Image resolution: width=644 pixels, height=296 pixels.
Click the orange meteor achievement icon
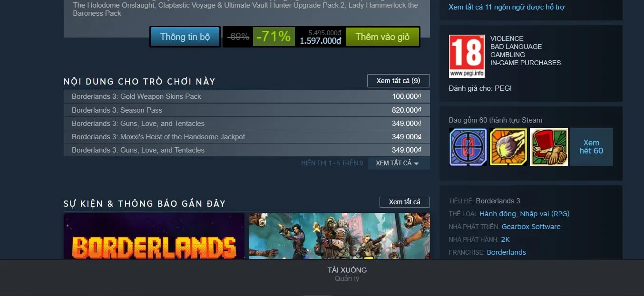(x=508, y=147)
